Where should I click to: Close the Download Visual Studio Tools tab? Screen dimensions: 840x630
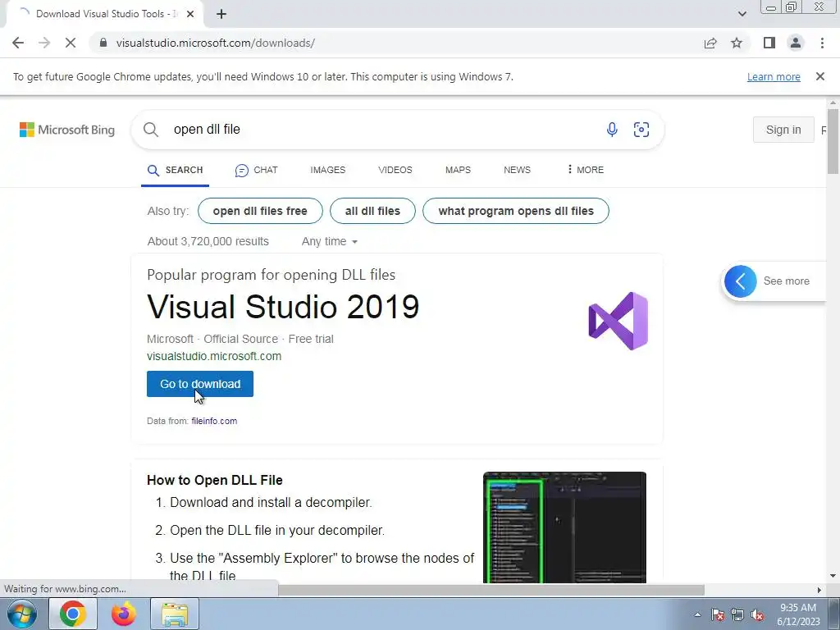tap(190, 14)
